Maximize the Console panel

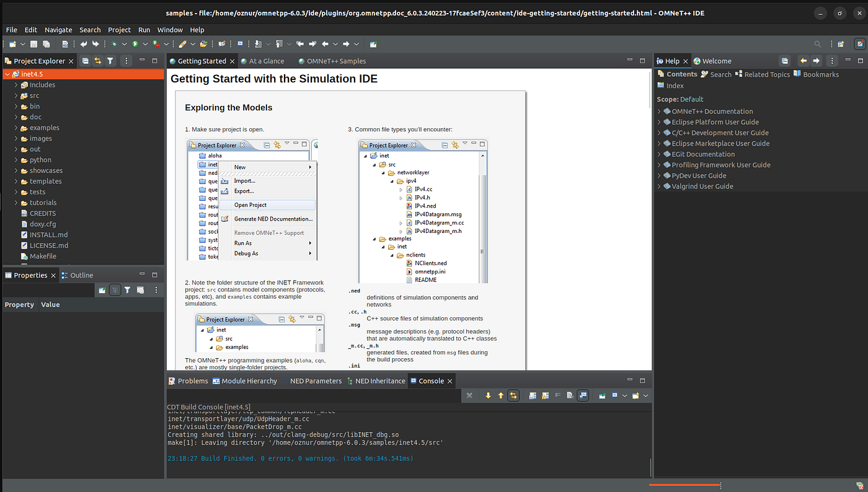(x=642, y=380)
